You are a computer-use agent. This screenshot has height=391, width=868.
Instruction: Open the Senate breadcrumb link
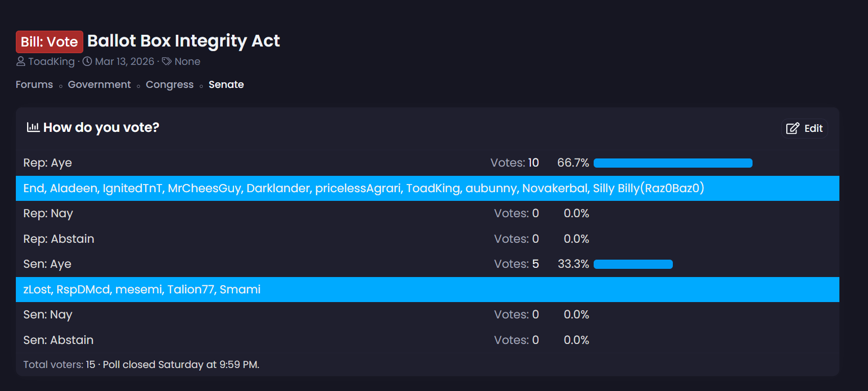tap(226, 84)
